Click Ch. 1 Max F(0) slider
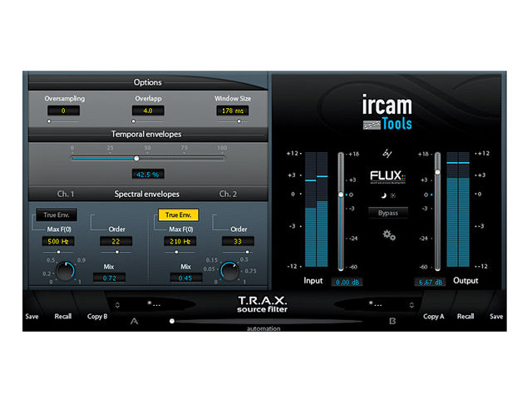The width and height of the screenshot is (532, 399). (58, 252)
